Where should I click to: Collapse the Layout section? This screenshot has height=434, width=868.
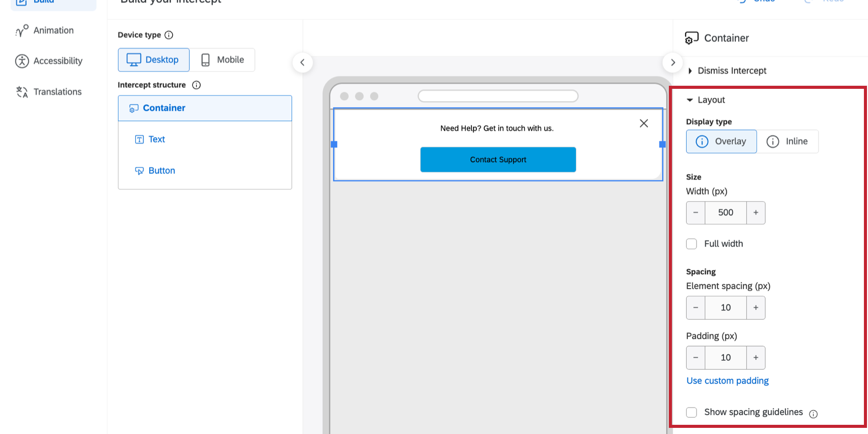click(x=706, y=100)
